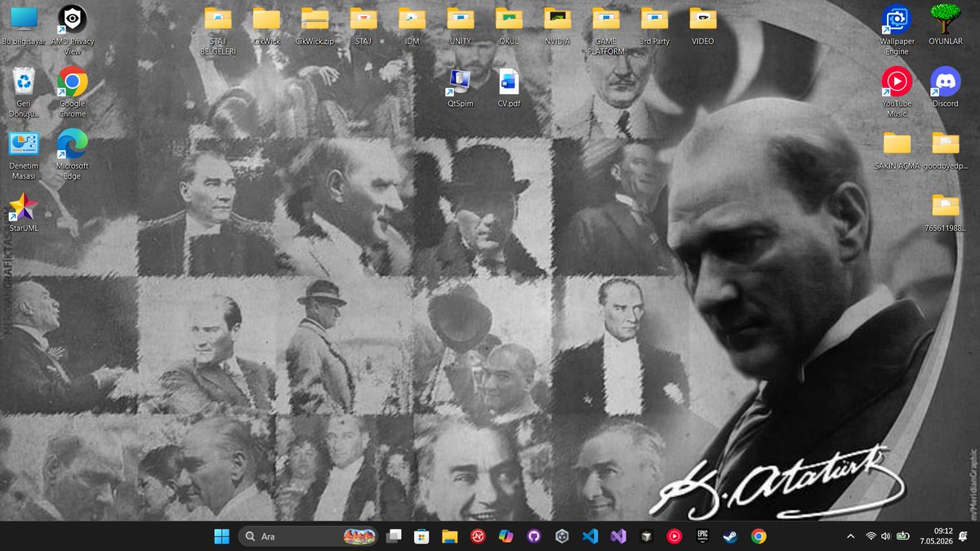Open Epic Games Launcher from the taskbar
Screen dimensions: 980x551
[x=702, y=536]
